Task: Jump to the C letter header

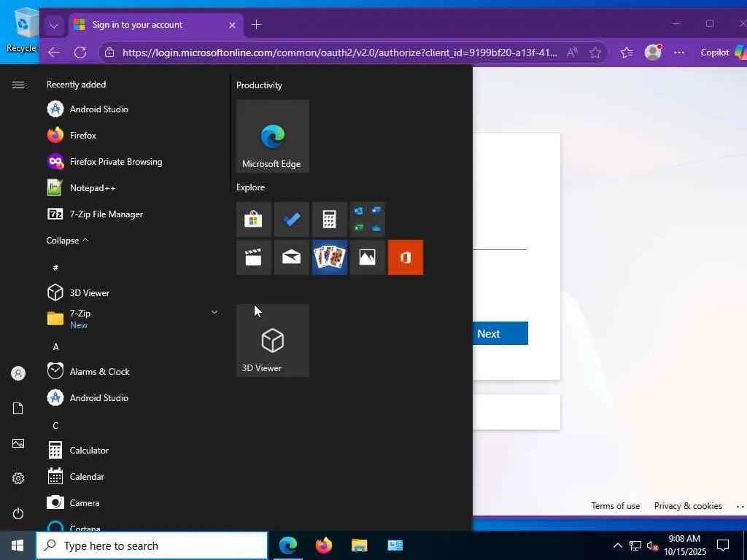Action: click(x=55, y=425)
